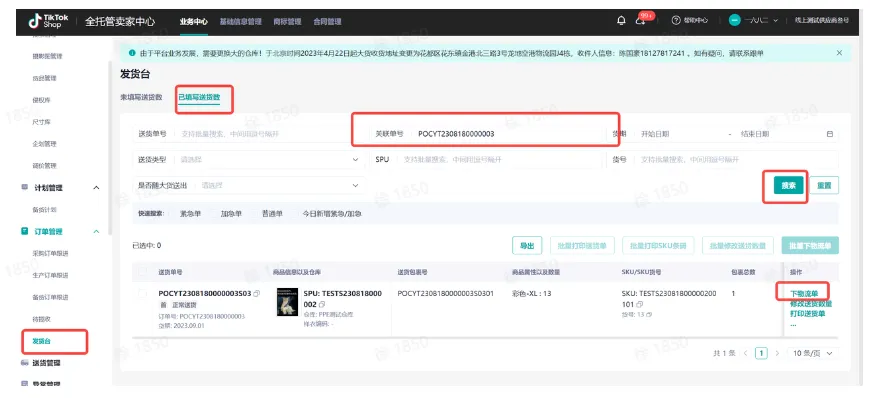874x398 pixels.
Task: Dismiss the warehouse address announcement banner
Action: point(839,53)
